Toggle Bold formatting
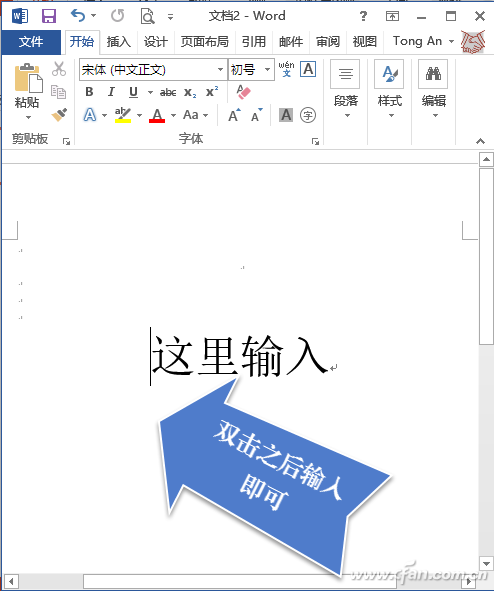Screen dimensions: 494x591 [x=89, y=92]
